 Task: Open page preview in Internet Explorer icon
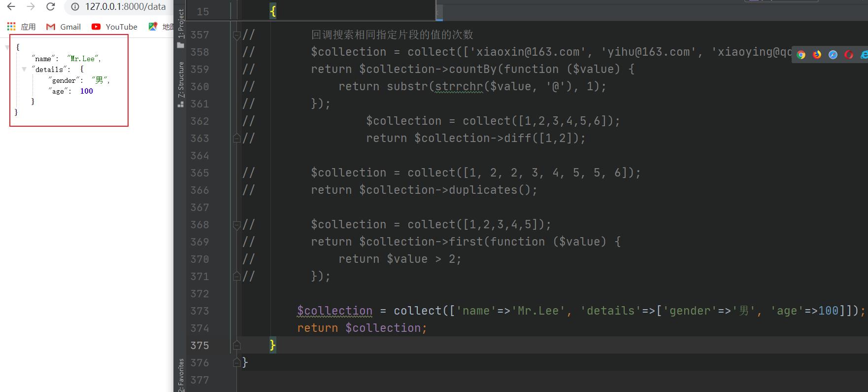(x=864, y=55)
